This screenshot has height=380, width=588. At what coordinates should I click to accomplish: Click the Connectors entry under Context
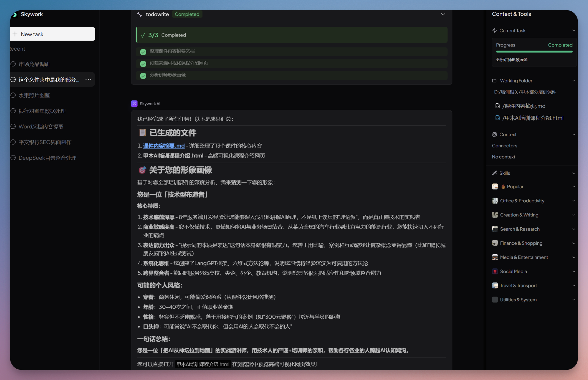[x=505, y=146]
